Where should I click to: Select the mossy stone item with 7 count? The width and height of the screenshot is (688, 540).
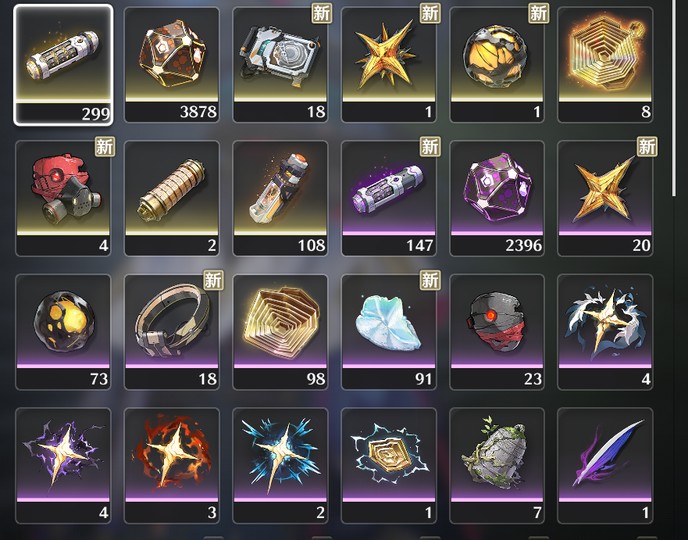click(x=497, y=466)
